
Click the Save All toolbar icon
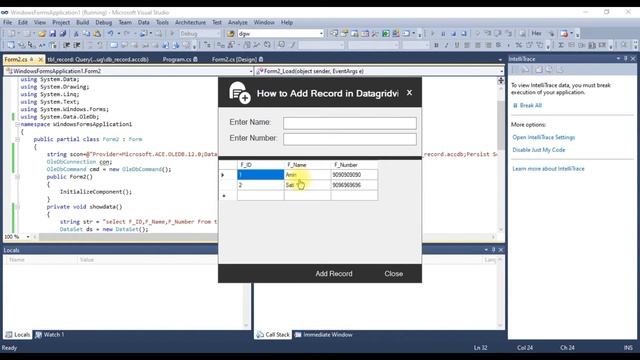pyautogui.click(x=62, y=33)
